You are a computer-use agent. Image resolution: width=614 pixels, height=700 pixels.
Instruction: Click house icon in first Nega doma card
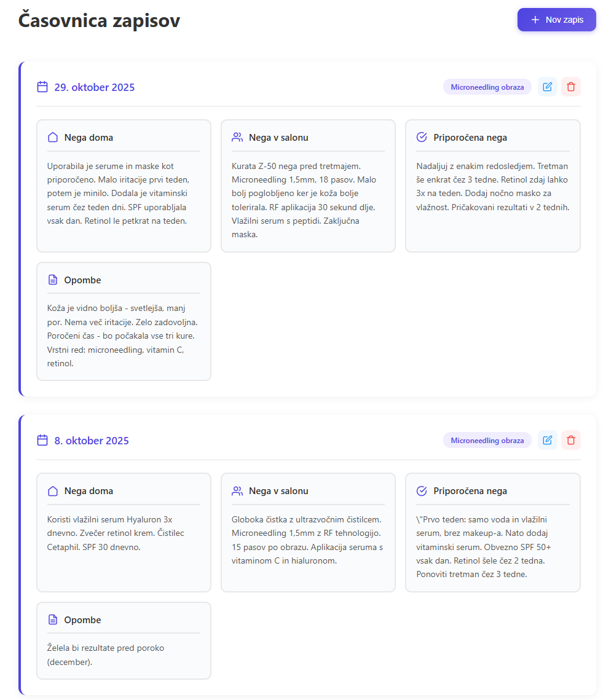(x=53, y=137)
